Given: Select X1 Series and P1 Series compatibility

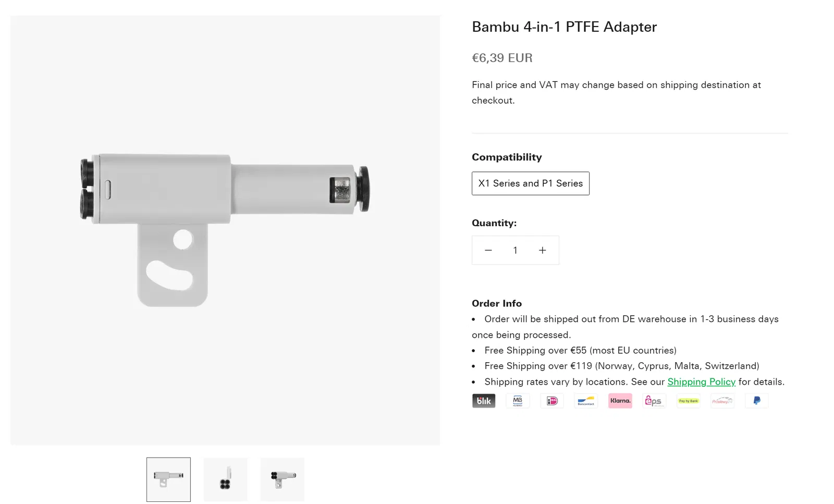Looking at the screenshot, I should click(530, 183).
